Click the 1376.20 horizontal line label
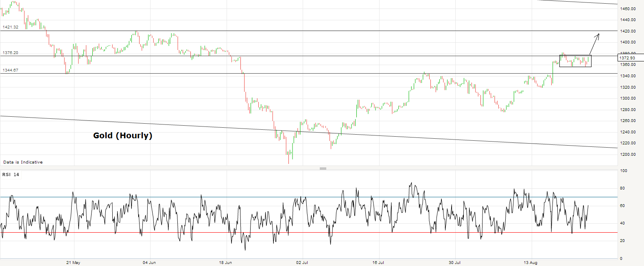 coord(11,53)
